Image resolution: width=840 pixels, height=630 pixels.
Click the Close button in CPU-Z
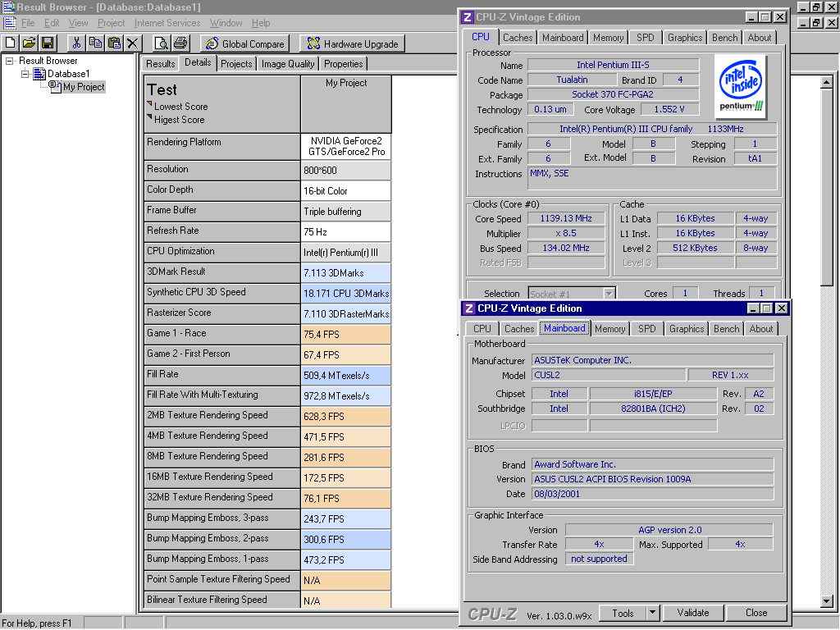756,612
